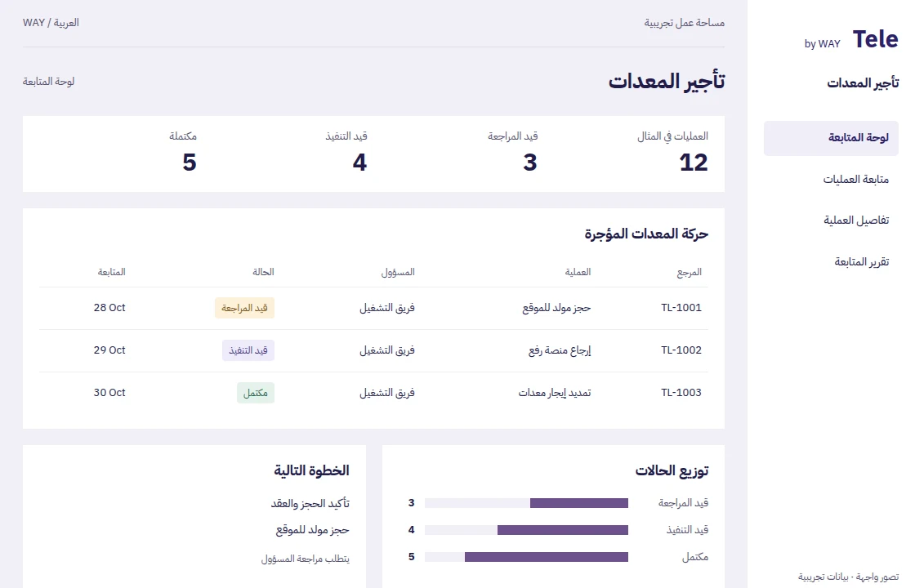915x588 pixels.
Task: Click value 5 beside the completed bar
Action: [412, 557]
